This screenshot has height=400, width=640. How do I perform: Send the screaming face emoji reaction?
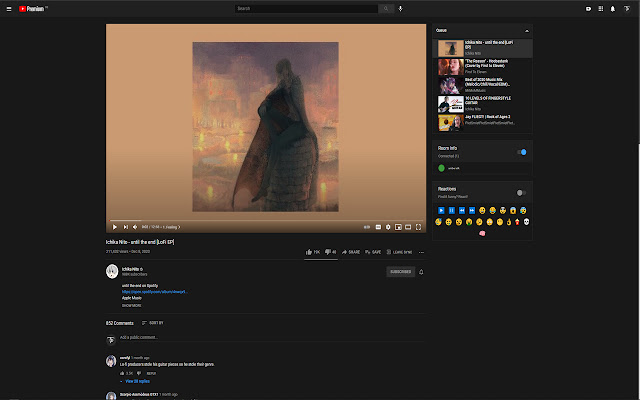click(513, 211)
